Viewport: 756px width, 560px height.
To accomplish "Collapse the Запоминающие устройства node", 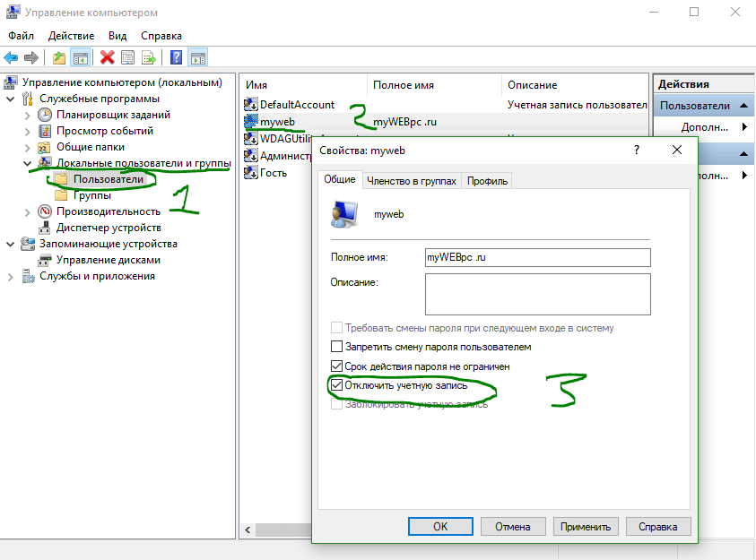I will (11, 244).
